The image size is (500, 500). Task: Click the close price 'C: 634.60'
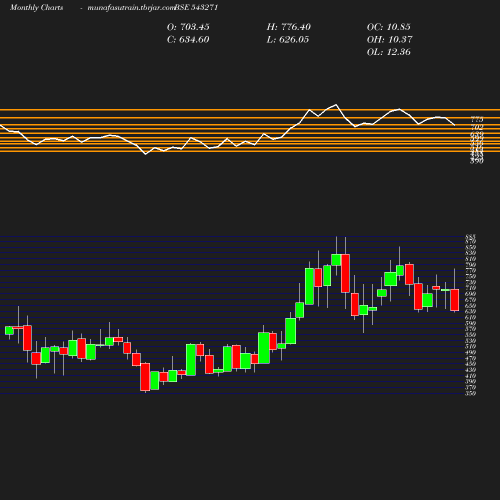pos(188,40)
